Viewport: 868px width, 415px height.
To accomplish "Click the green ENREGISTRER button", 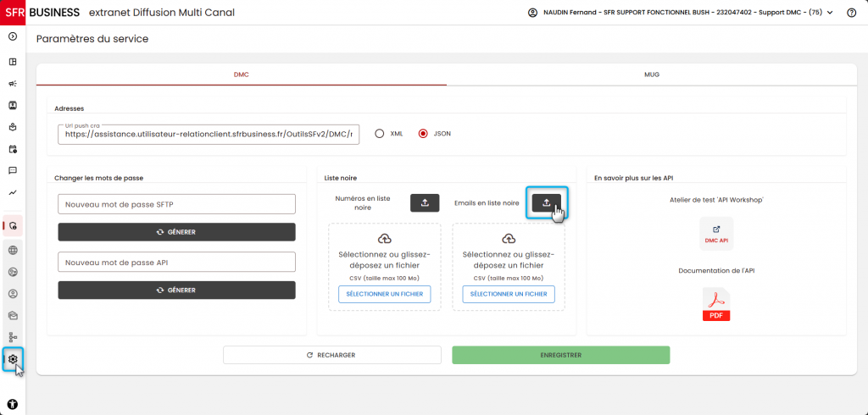I will click(x=561, y=355).
